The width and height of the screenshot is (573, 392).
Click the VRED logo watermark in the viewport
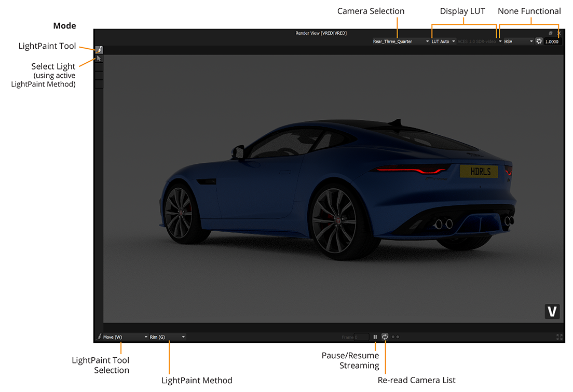552,311
